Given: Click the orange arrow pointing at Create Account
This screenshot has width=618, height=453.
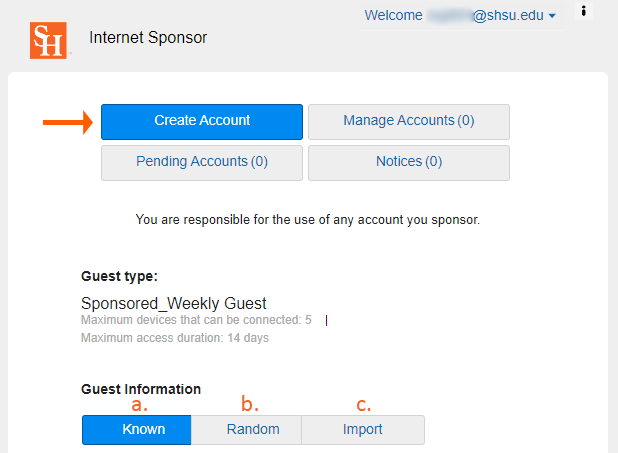Looking at the screenshot, I should coord(68,122).
